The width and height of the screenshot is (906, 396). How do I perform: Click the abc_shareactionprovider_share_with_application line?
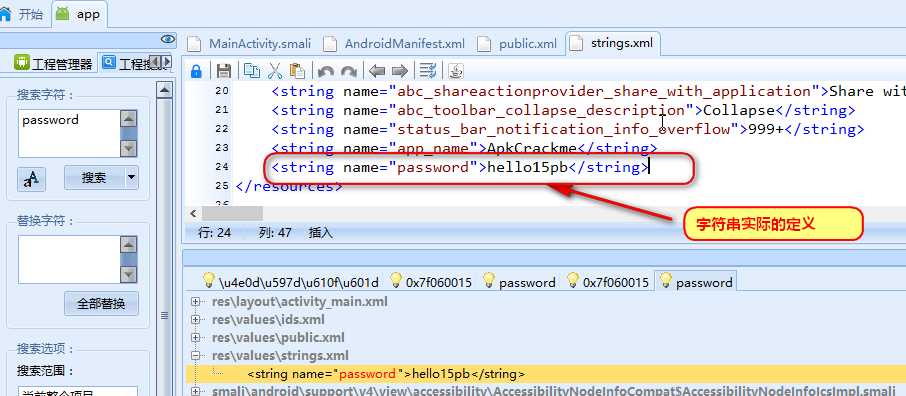[x=588, y=91]
